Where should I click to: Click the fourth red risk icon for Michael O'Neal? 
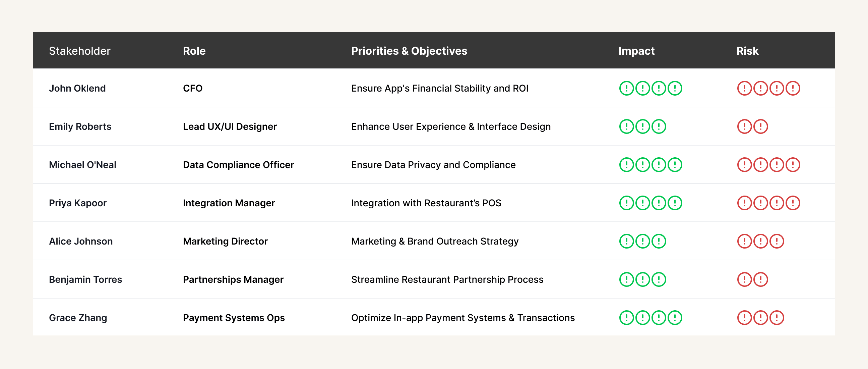793,165
